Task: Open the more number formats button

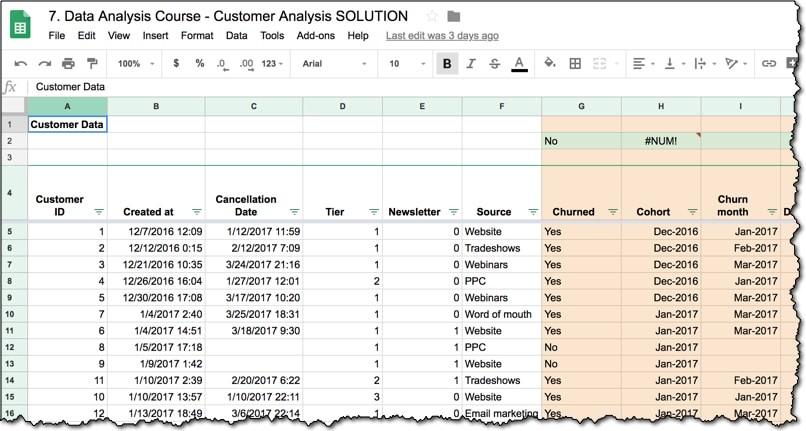Action: [272, 63]
